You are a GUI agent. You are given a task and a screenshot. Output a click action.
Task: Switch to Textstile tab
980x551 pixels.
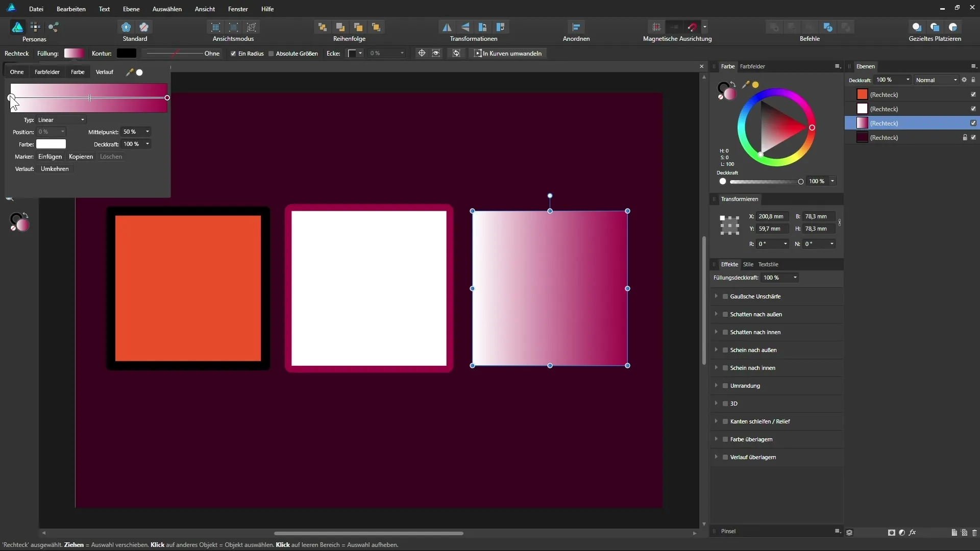(768, 264)
